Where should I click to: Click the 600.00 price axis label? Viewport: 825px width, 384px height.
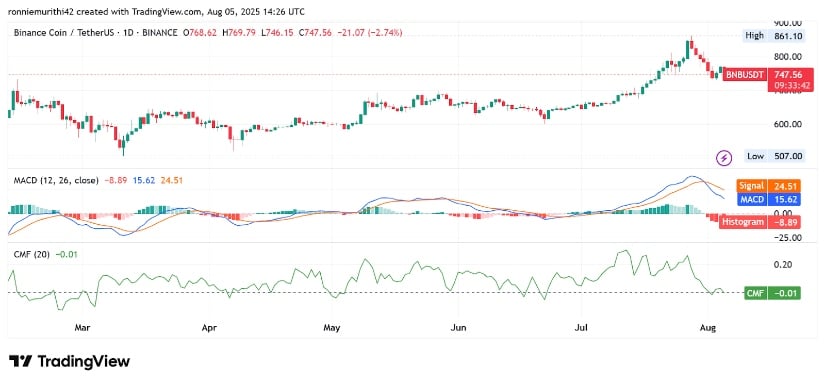787,125
